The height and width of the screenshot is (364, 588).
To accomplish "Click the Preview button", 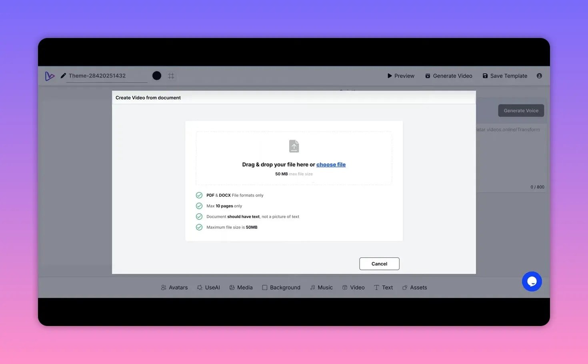I will click(401, 76).
